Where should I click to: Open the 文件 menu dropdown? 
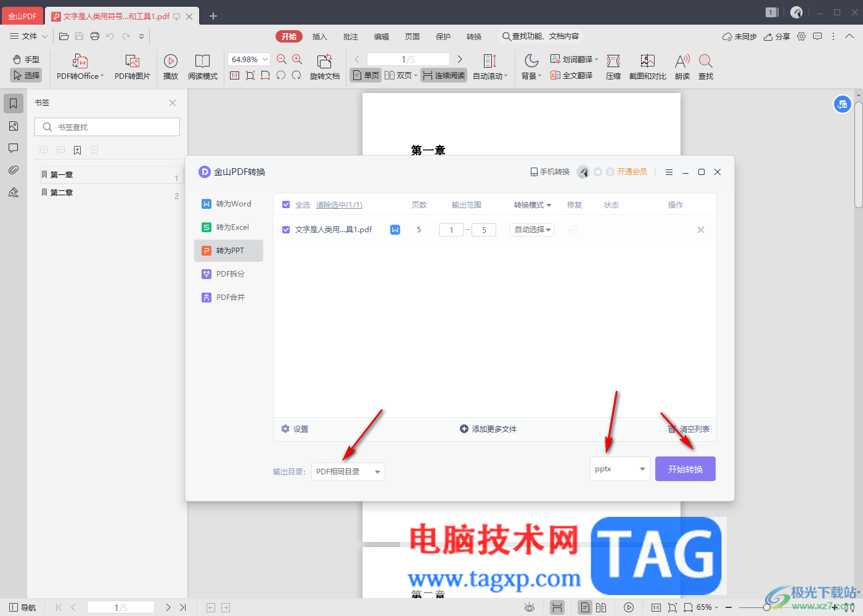click(x=28, y=36)
